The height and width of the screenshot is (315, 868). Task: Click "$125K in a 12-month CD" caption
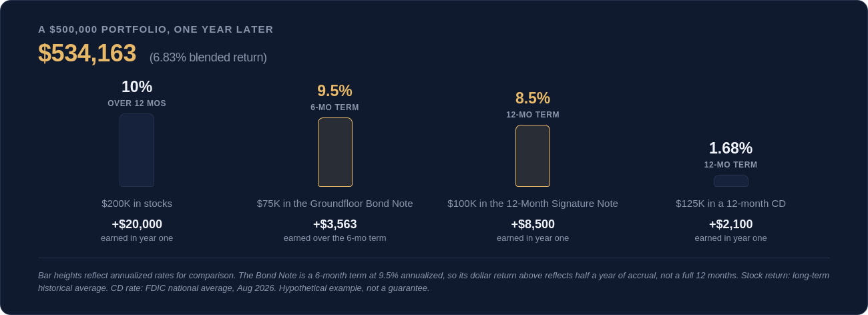coord(730,203)
